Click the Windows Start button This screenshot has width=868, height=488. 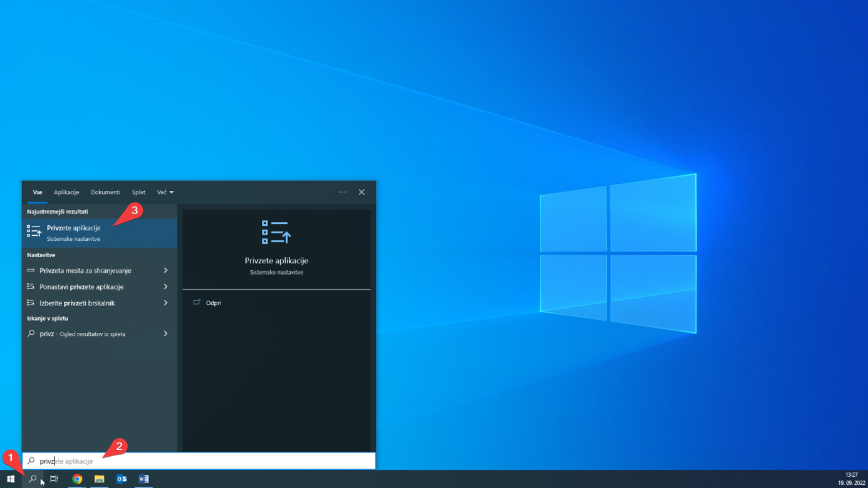coord(11,479)
